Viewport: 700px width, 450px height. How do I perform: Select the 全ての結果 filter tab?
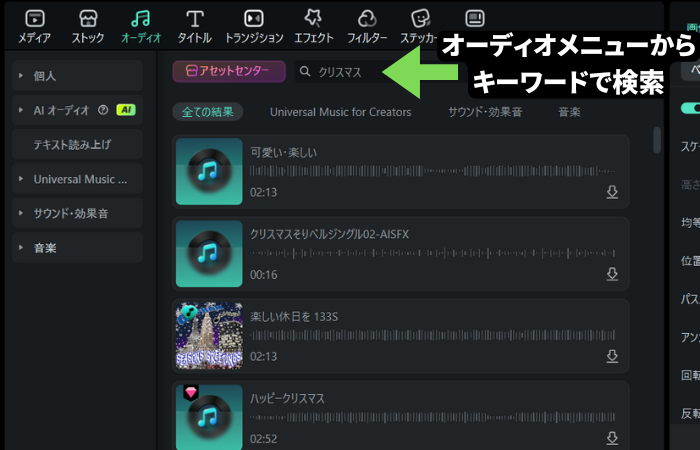pos(208,112)
